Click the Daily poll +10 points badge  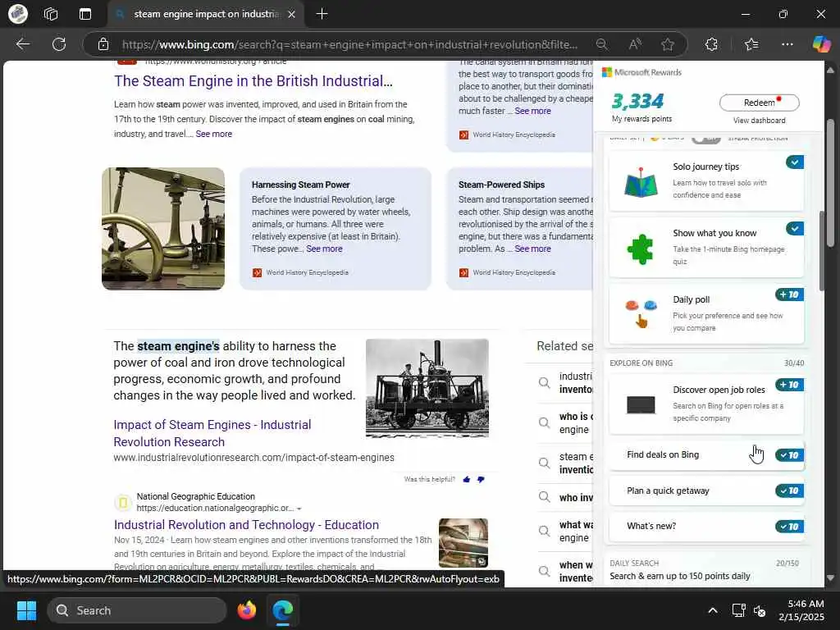click(790, 294)
